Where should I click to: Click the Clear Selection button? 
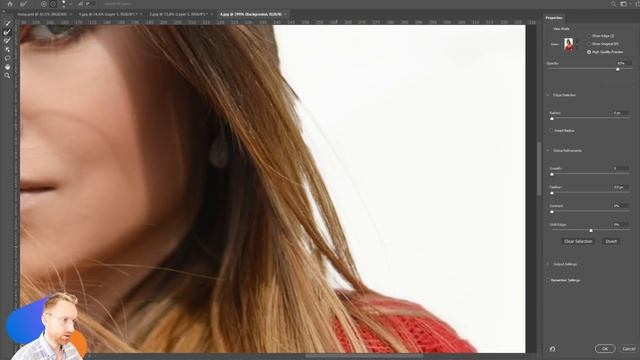point(578,242)
